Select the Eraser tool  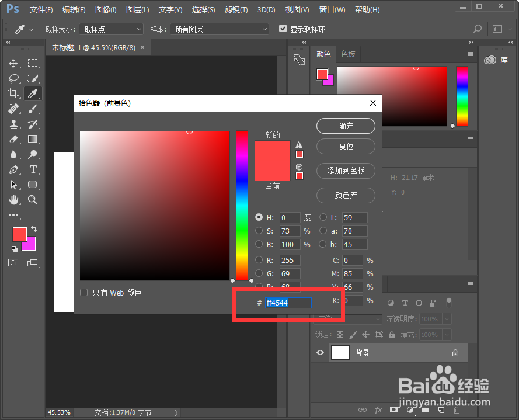13,139
